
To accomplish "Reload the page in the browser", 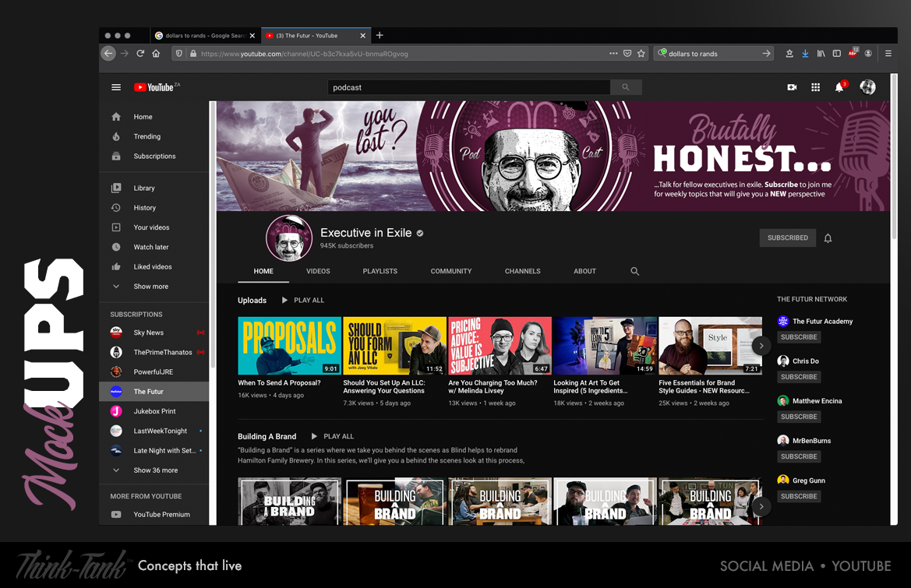I will pos(140,54).
